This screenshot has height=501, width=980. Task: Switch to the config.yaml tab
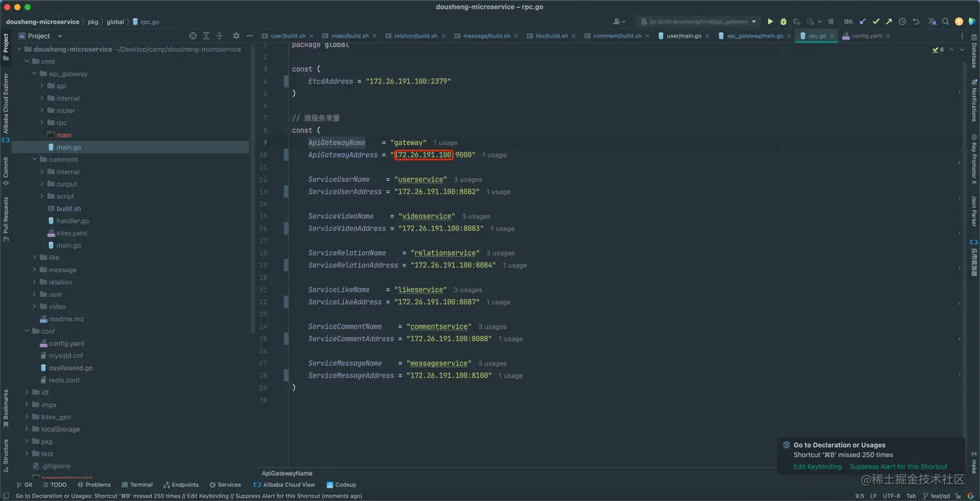click(x=867, y=36)
